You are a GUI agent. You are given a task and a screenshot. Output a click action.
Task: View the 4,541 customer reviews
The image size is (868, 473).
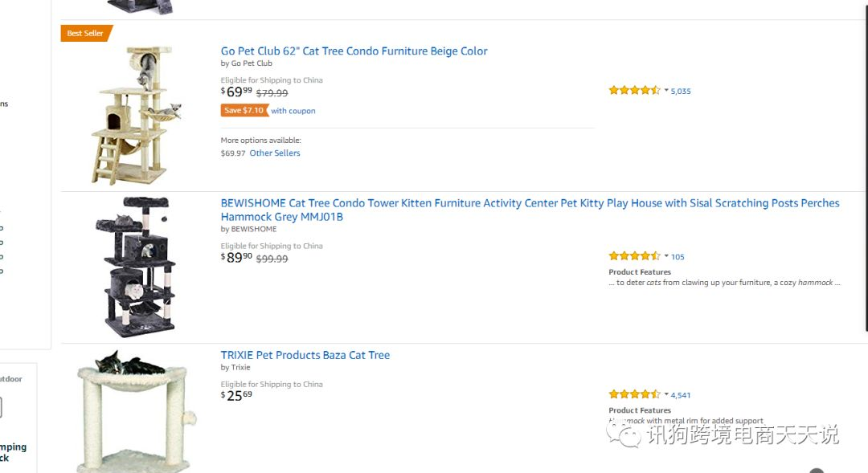point(681,395)
